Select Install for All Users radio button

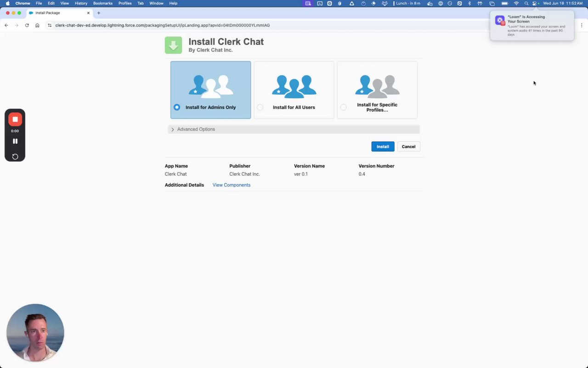tap(260, 107)
